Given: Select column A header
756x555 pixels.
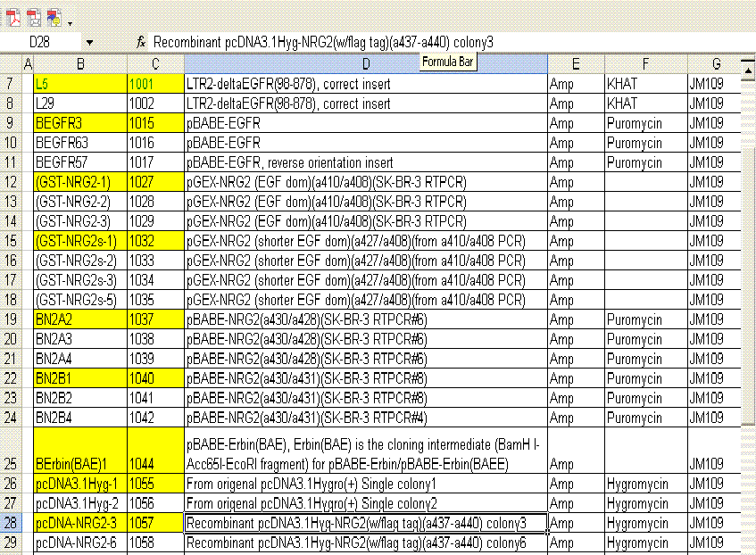Looking at the screenshot, I should (x=28, y=63).
